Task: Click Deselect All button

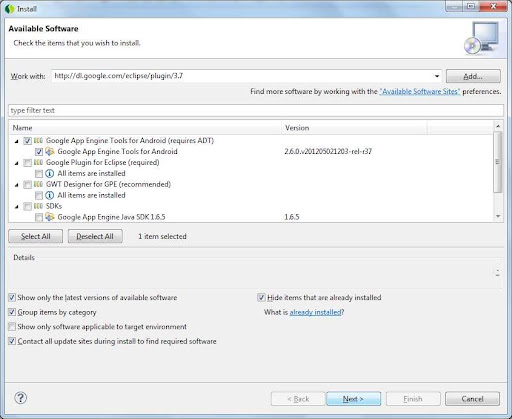Action: pos(95,236)
